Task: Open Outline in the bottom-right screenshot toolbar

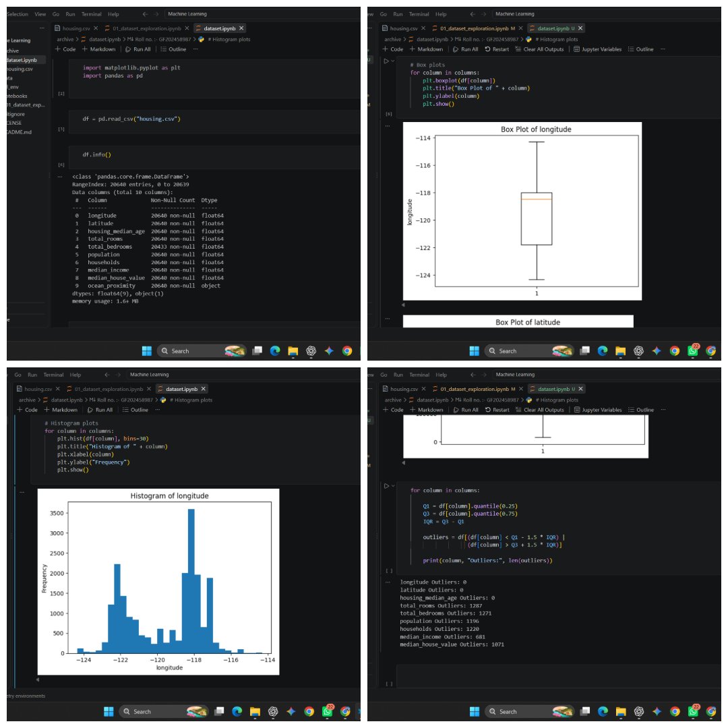Action: point(641,410)
